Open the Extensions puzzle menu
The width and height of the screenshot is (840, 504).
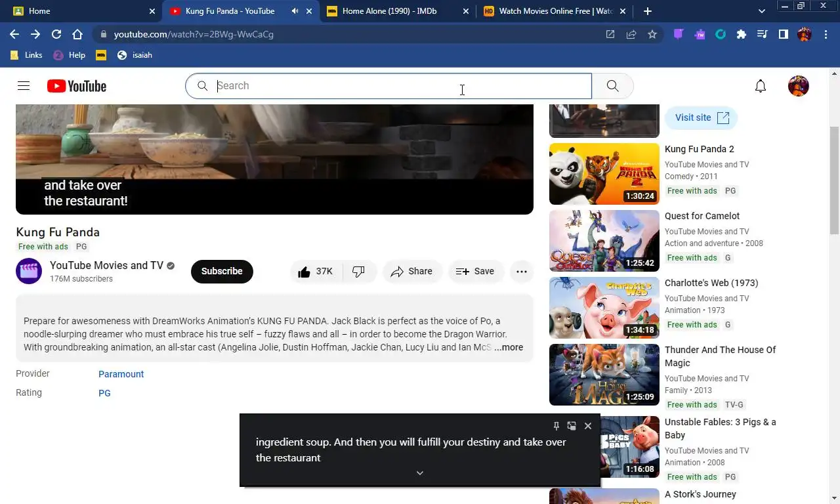click(742, 34)
